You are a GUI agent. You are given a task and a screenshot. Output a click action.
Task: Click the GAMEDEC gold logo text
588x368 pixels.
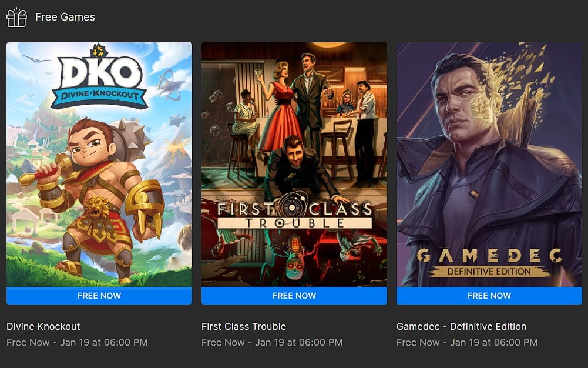[489, 256]
